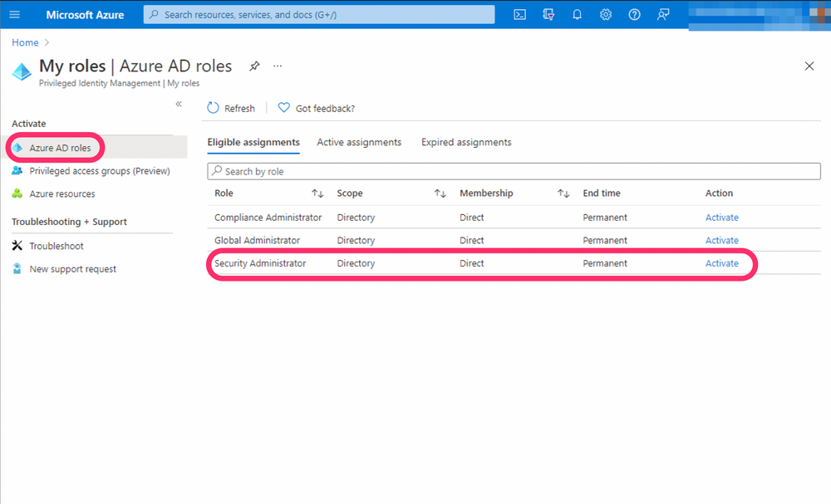Select Azure resources in sidebar
Image resolution: width=831 pixels, height=504 pixels.
(x=61, y=193)
